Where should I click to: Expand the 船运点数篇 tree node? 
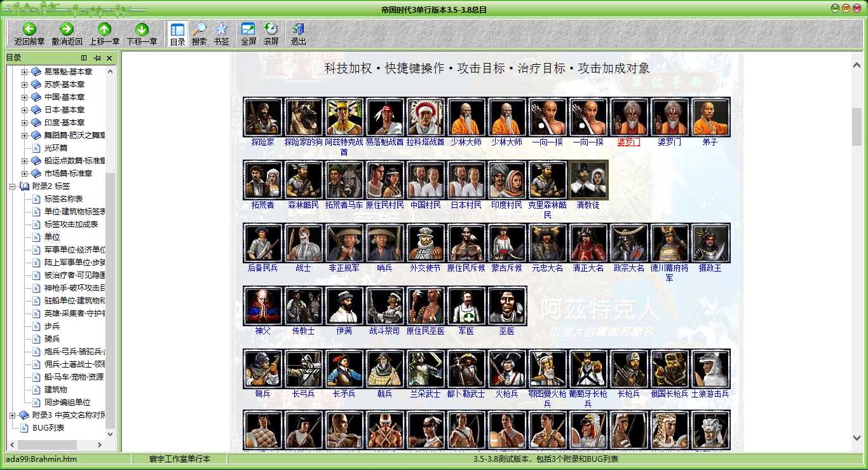click(24, 160)
